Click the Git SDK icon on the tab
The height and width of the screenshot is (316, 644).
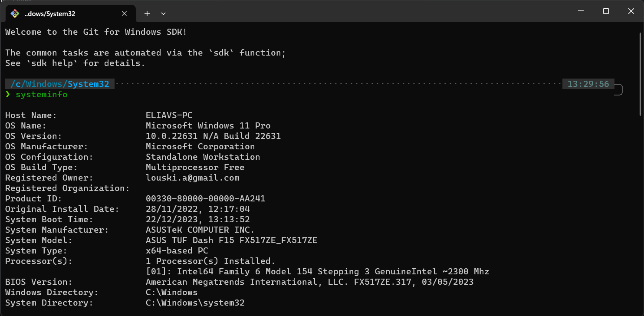point(15,13)
